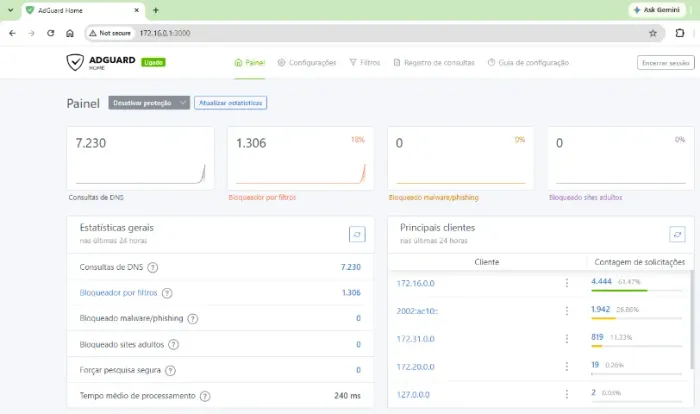Screen dimensions: 700x414
Task: Open options menu for client 172.20.0.0
Action: pyautogui.click(x=567, y=367)
